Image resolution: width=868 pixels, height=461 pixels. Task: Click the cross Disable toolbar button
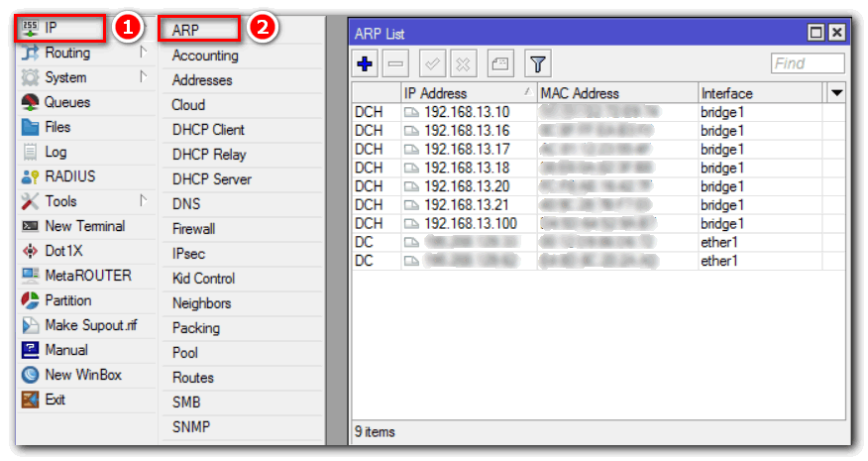(464, 64)
